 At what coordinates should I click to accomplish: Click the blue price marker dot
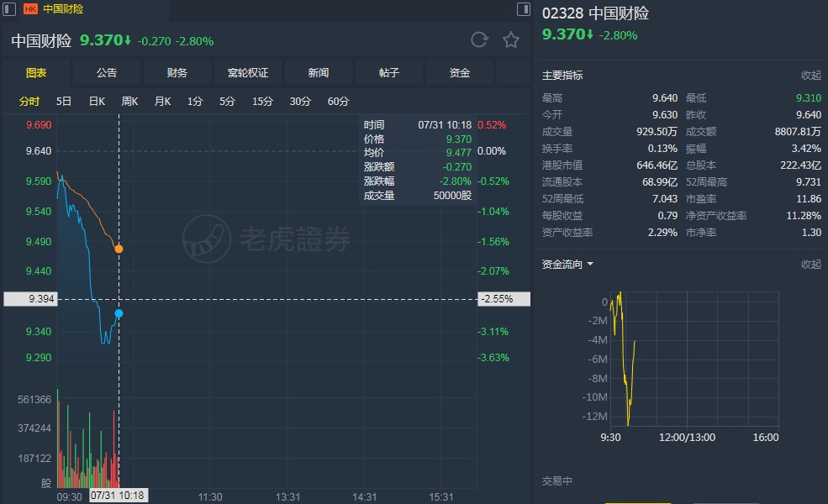pos(119,313)
